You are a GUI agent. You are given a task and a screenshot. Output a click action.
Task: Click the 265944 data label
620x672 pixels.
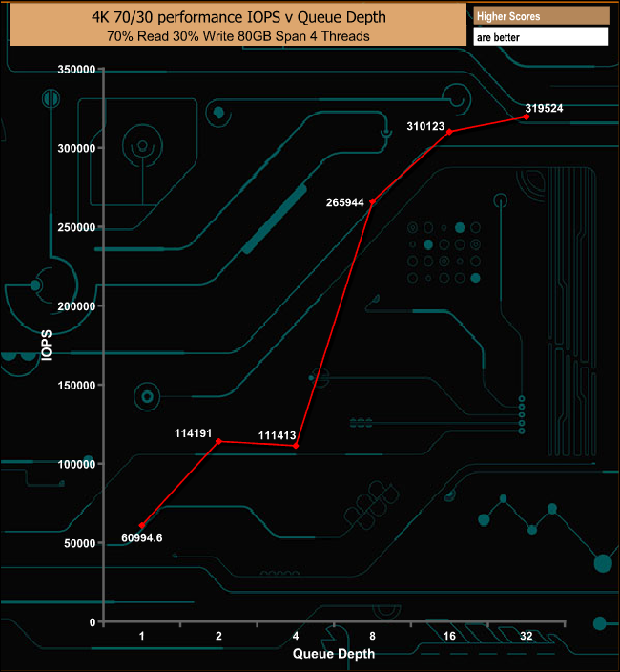[x=344, y=202]
